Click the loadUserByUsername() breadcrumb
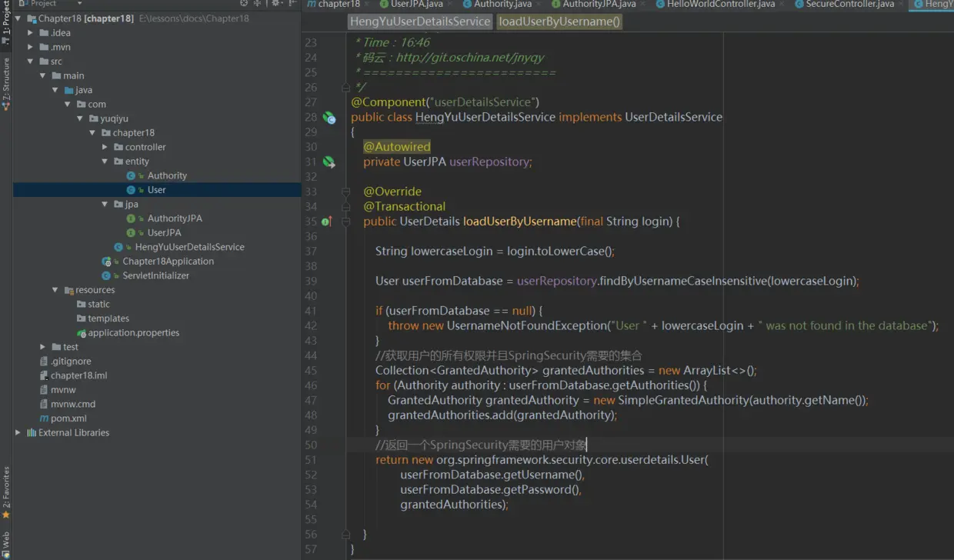 point(559,22)
